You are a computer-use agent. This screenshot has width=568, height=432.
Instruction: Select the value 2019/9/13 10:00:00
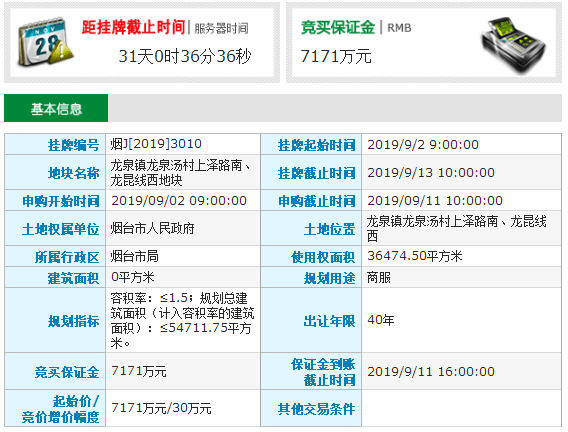click(431, 172)
